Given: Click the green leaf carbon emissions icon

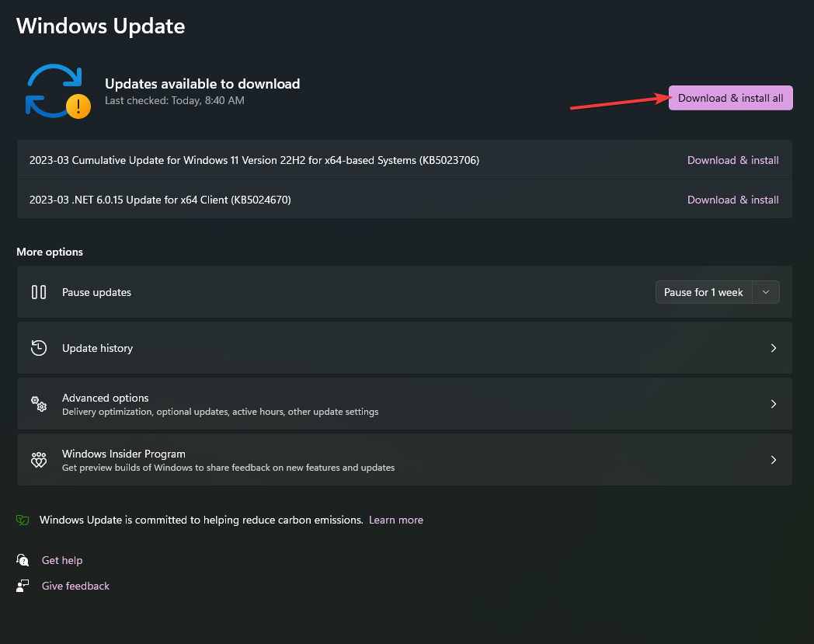Looking at the screenshot, I should [x=23, y=520].
